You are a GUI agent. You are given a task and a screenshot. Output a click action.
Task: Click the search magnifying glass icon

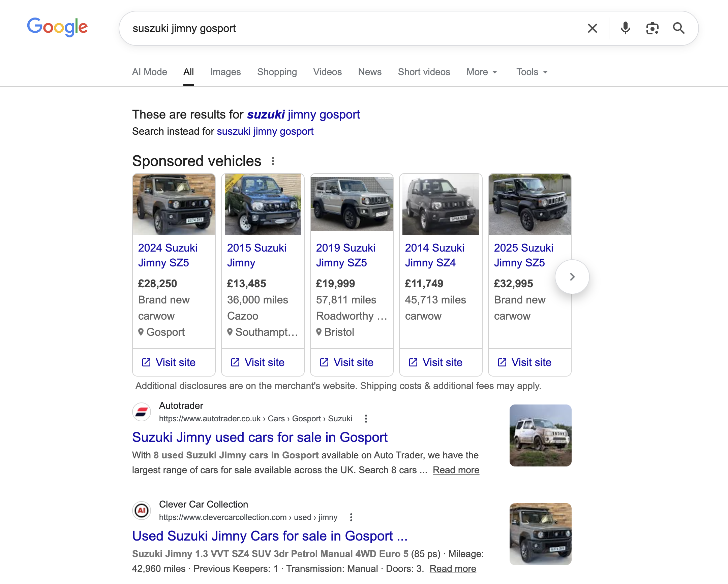tap(679, 28)
